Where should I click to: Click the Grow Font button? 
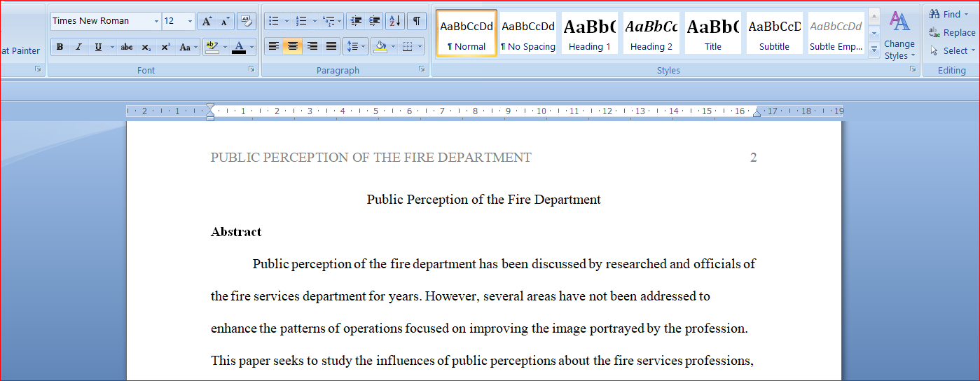click(207, 21)
